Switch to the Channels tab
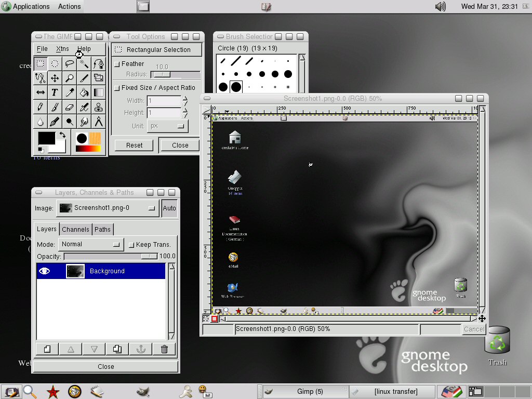The height and width of the screenshot is (399, 532). click(x=75, y=230)
